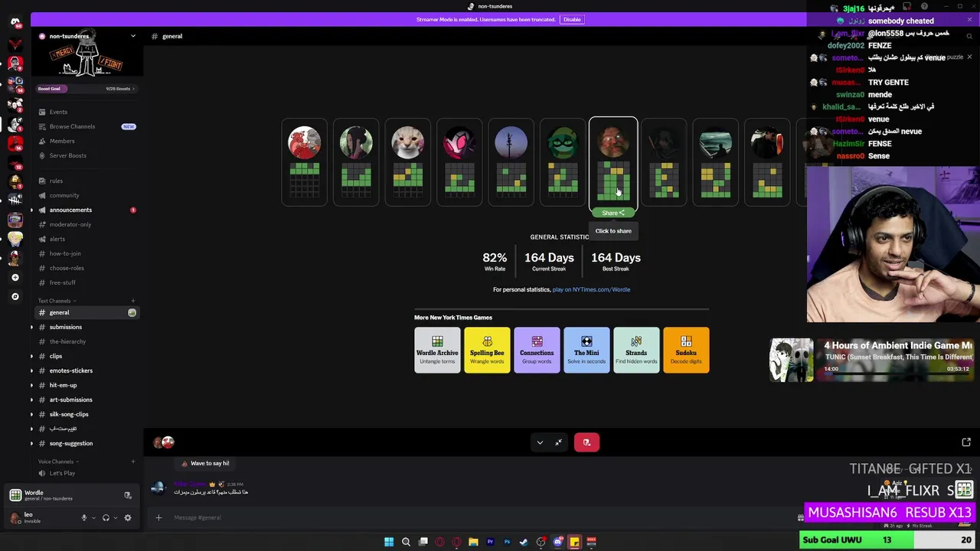
Task: Open the Sudoku game card
Action: coord(686,350)
